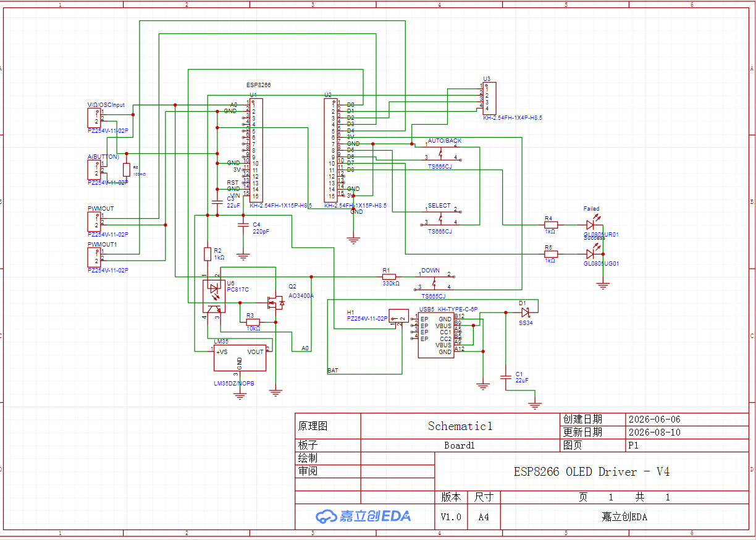Click the 'SS34' diode value label
The width and height of the screenshot is (756, 540).
(526, 323)
